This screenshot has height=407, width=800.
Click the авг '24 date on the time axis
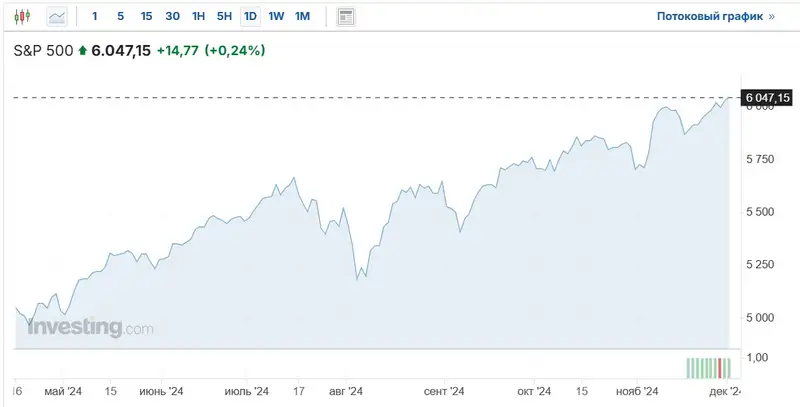tap(345, 391)
